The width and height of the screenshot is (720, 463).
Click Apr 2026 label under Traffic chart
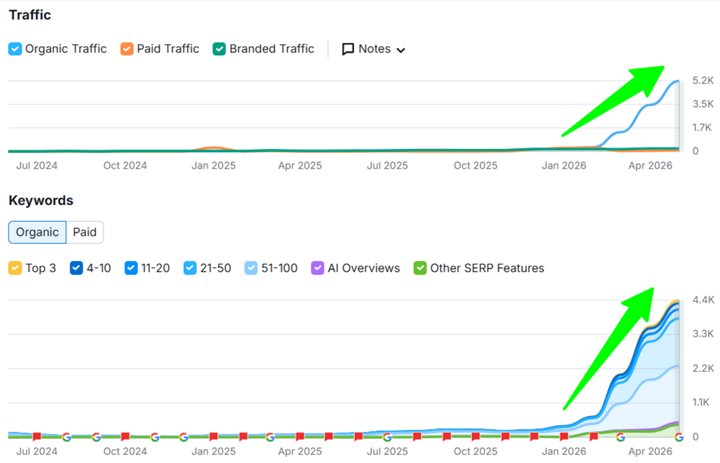click(x=650, y=166)
